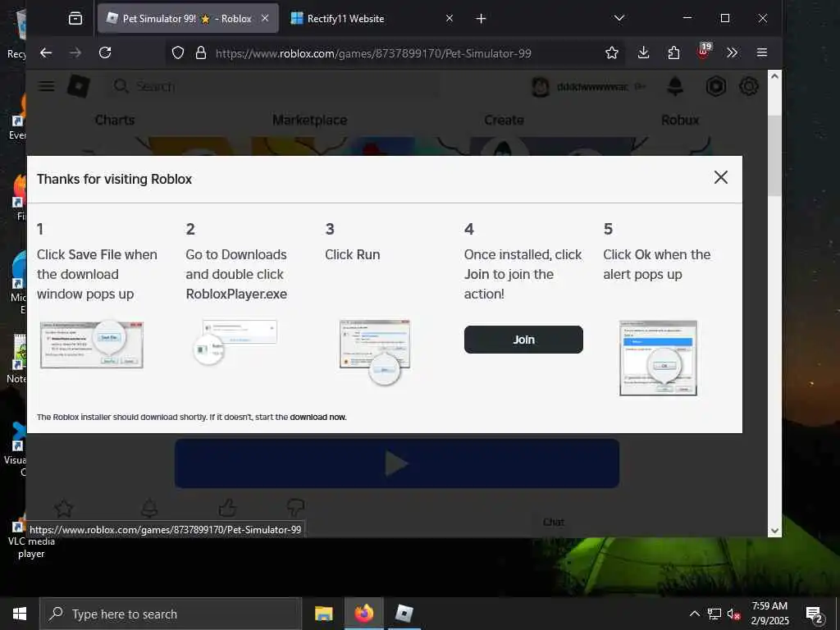
Task: Click the Robux hexagon icon
Action: [715, 86]
